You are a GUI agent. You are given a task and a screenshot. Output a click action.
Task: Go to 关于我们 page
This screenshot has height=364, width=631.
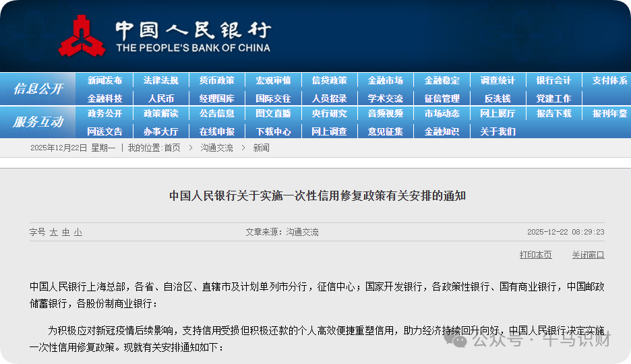(x=498, y=131)
